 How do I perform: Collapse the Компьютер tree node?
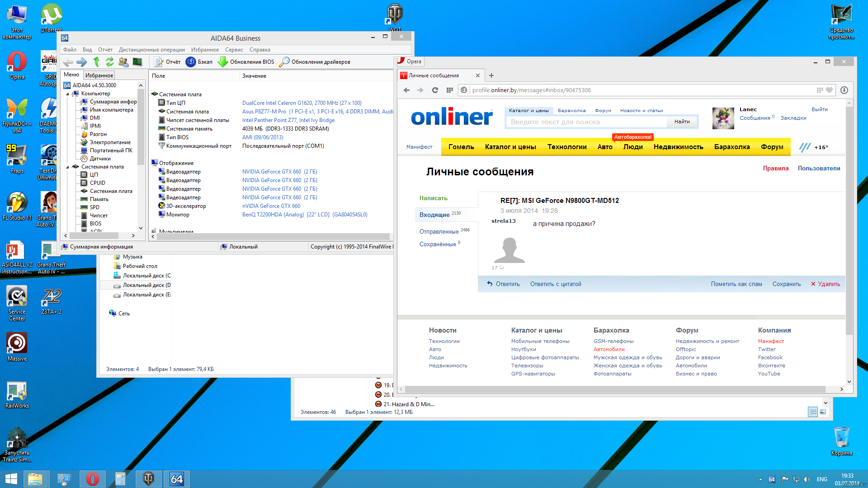tap(68, 94)
